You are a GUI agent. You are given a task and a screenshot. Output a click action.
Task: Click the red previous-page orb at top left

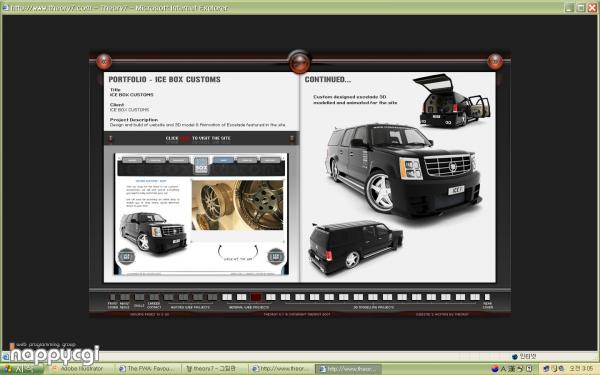click(104, 61)
